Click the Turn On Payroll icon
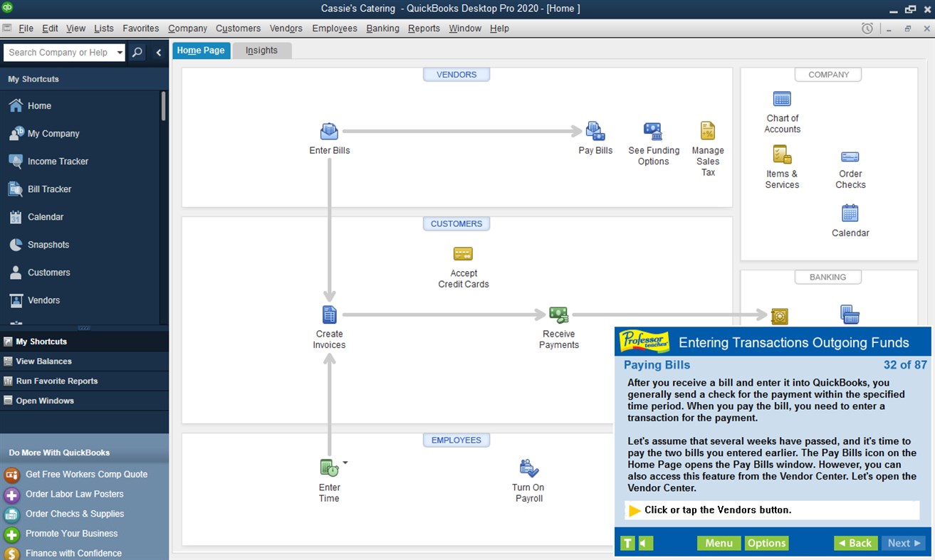935x560 pixels. [x=528, y=468]
